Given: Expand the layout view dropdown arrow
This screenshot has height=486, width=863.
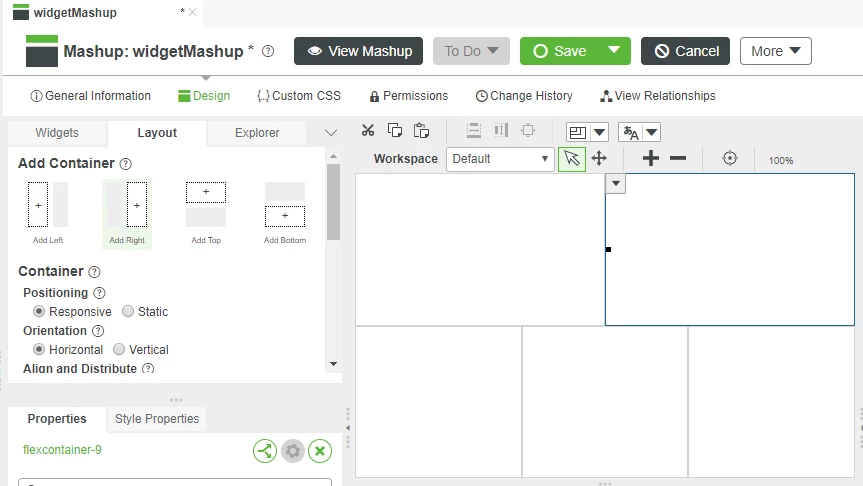Looking at the screenshot, I should pos(599,133).
